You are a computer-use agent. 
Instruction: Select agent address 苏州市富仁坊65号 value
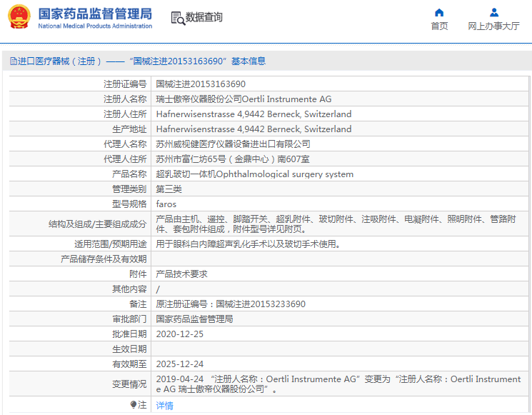233,159
